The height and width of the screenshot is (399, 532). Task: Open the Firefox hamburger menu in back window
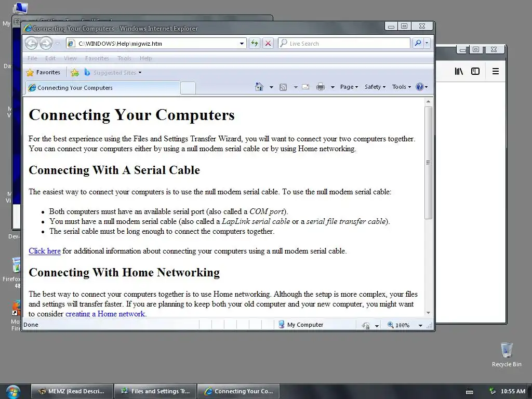point(495,71)
